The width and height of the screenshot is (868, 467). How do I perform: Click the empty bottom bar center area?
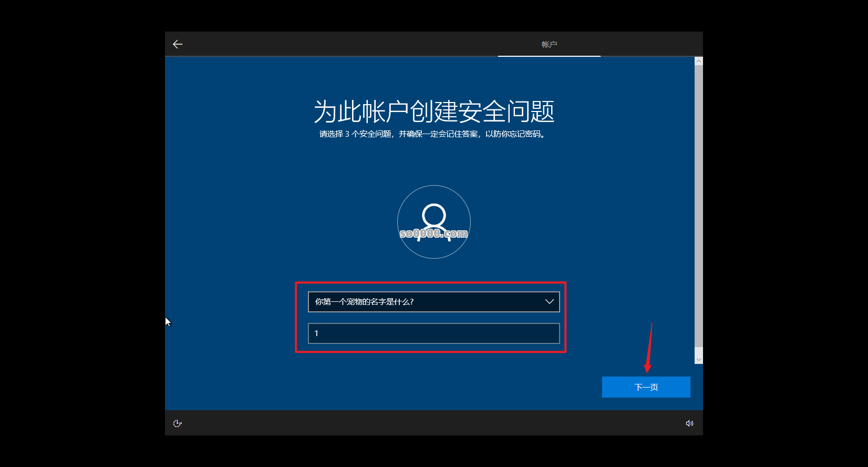[433, 423]
